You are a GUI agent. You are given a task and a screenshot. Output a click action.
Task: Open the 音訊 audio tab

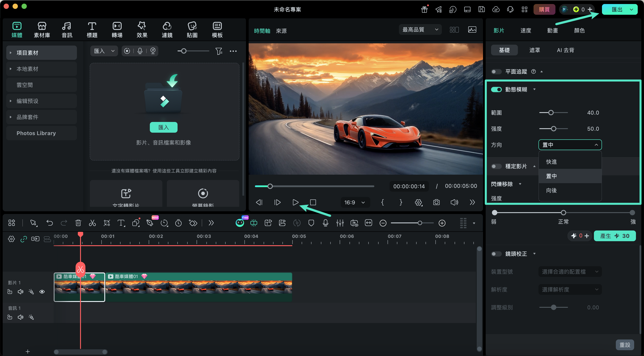(x=67, y=30)
